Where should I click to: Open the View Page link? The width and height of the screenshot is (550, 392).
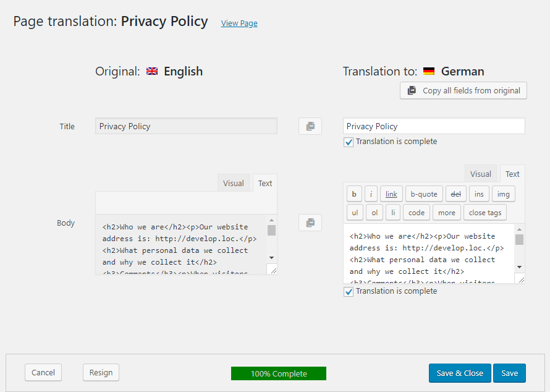pos(239,23)
